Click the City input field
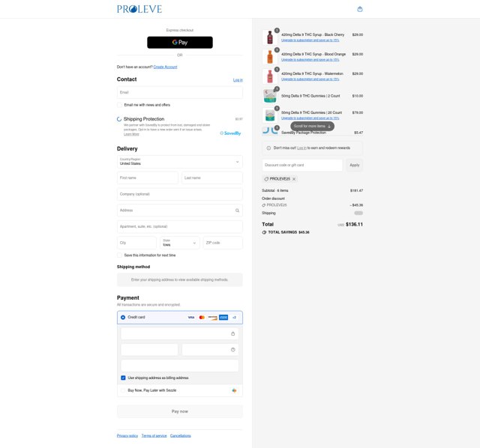Image resolution: width=480 pixels, height=448 pixels. [136, 243]
